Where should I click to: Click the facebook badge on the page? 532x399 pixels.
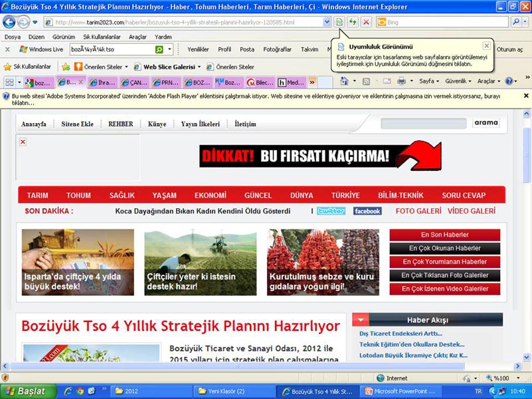[x=367, y=211]
